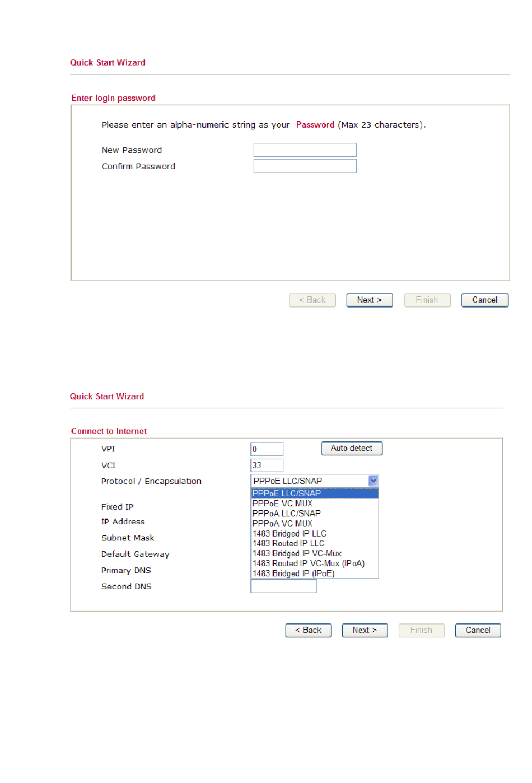Select 1483 Routed IP VC-Mux (IPoA) option
Viewport: 532px width, 783px height.
[x=315, y=563]
